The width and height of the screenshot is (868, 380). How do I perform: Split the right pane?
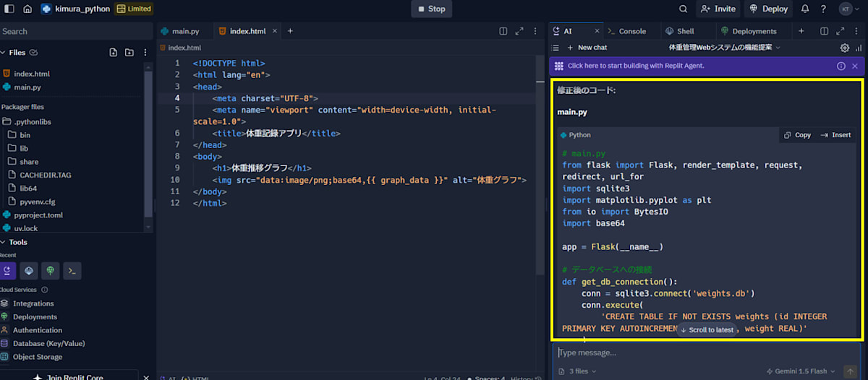pos(824,31)
